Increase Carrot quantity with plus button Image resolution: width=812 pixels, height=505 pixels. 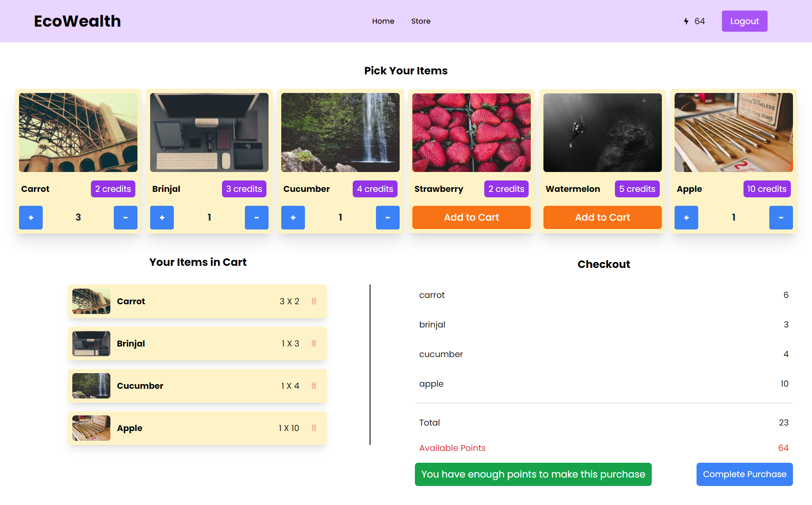point(31,218)
